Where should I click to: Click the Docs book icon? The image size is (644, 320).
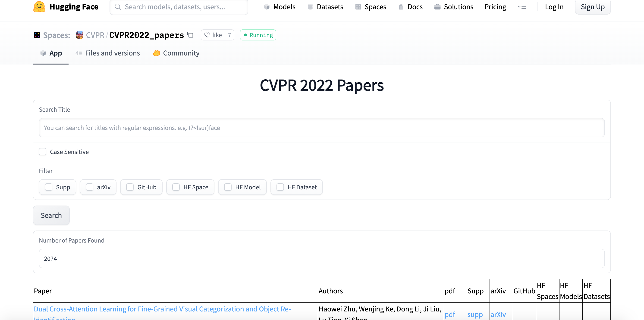(x=401, y=7)
